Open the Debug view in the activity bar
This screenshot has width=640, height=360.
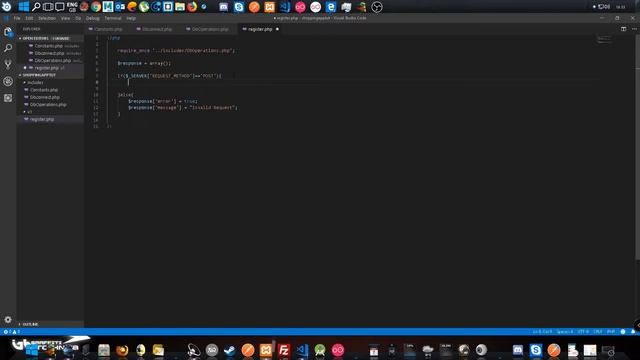tap(8, 81)
